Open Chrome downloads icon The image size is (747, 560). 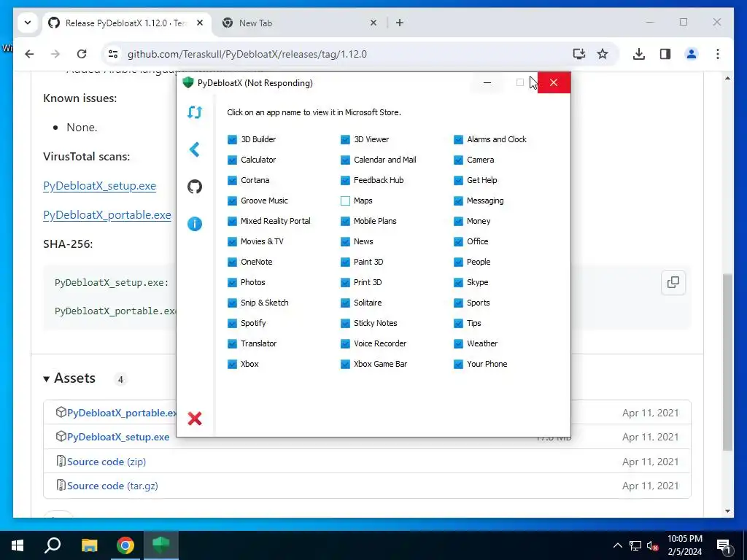(x=639, y=54)
